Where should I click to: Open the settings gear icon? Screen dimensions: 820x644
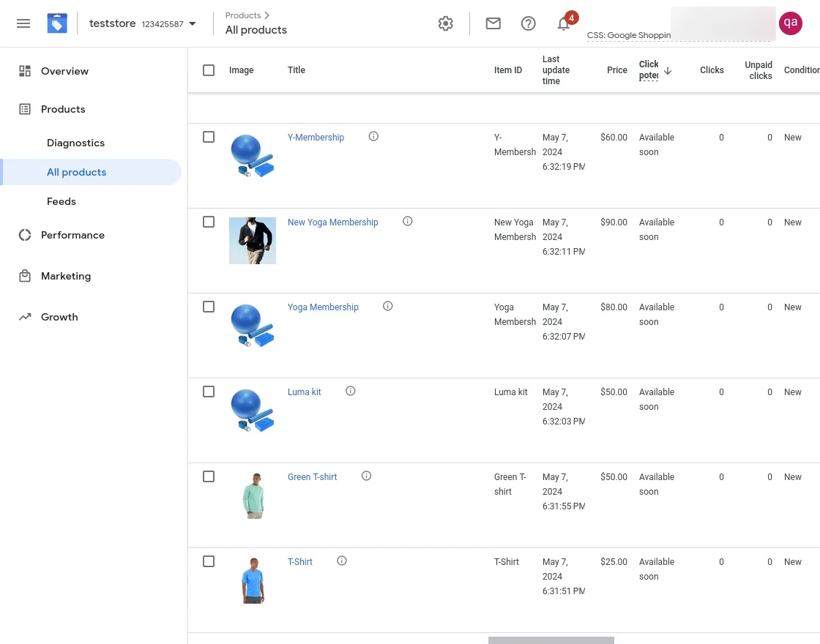pyautogui.click(x=446, y=23)
